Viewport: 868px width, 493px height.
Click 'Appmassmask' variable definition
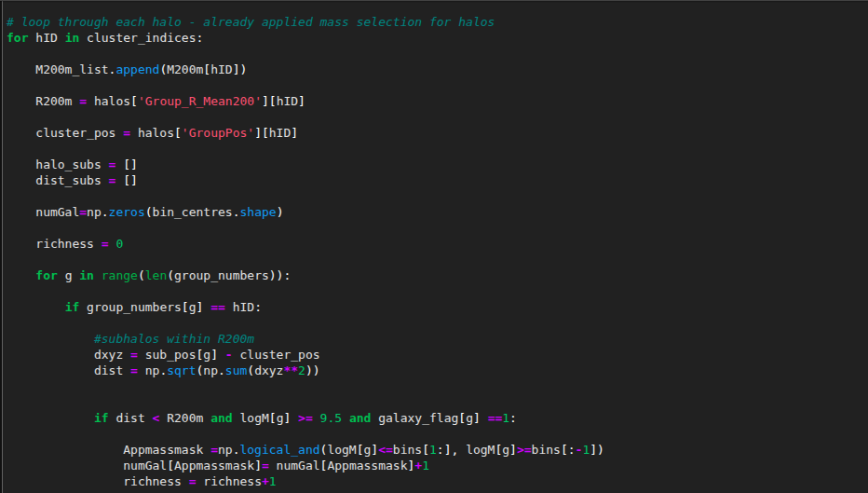click(163, 450)
